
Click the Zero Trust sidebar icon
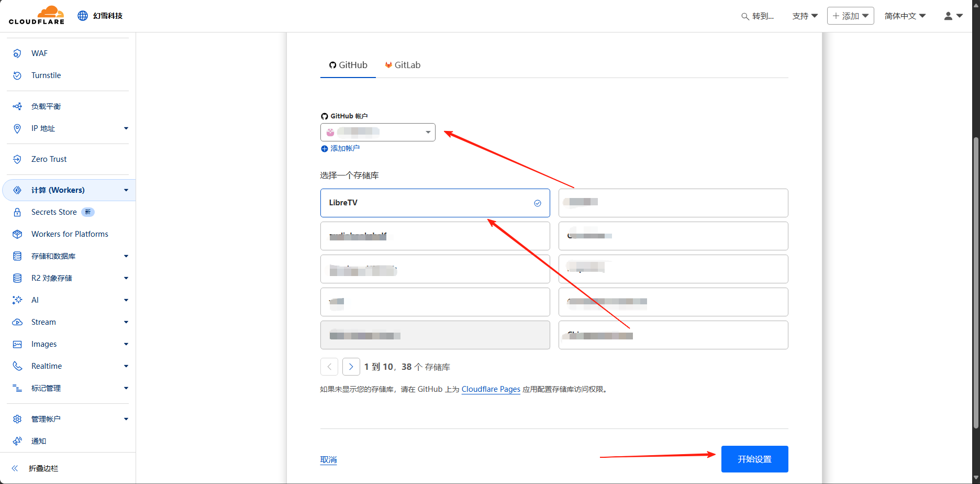click(x=17, y=159)
